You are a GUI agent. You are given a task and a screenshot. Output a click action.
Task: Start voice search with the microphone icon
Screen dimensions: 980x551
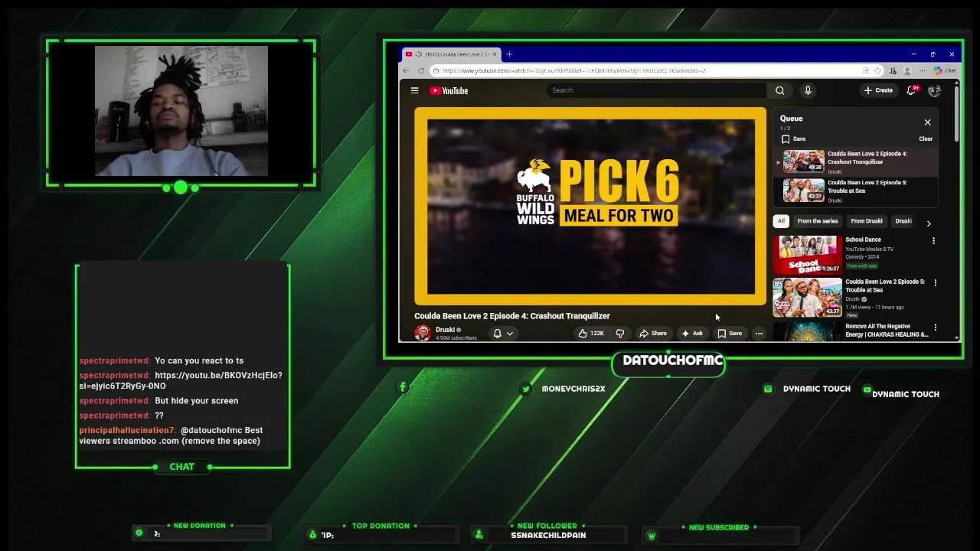[808, 90]
